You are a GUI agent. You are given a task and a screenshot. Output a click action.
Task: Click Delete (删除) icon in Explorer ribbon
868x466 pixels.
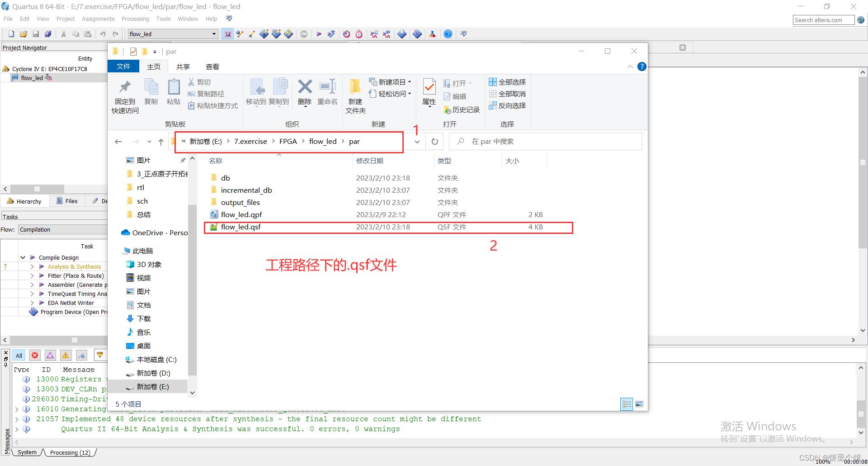coord(305,92)
